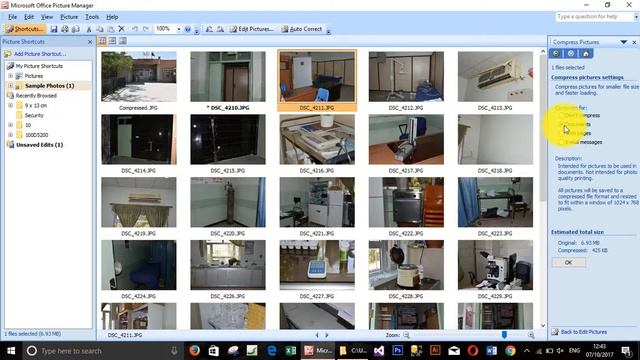
Task: Open the View menu
Action: point(47,17)
